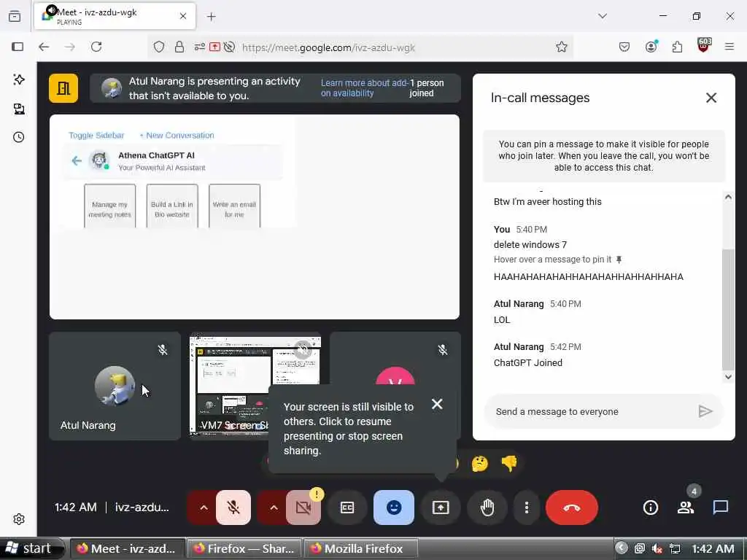Click back arrow beside Athena ChatGPT AI
Image resolution: width=747 pixels, height=560 pixels.
pos(77,161)
